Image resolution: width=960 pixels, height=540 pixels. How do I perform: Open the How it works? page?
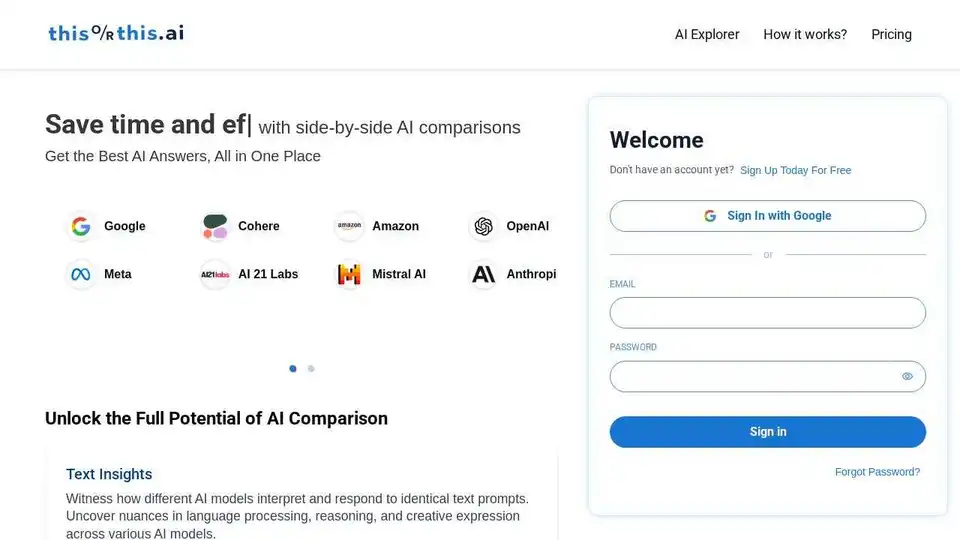(x=804, y=34)
